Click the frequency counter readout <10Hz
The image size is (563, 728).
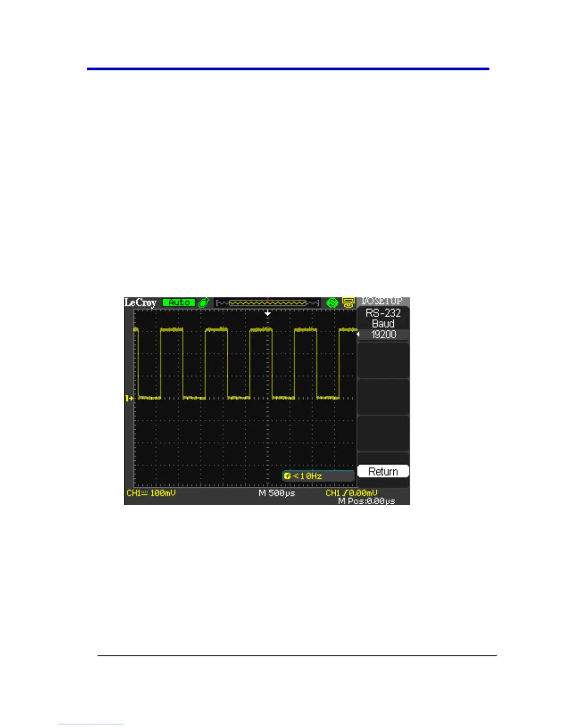click(318, 476)
